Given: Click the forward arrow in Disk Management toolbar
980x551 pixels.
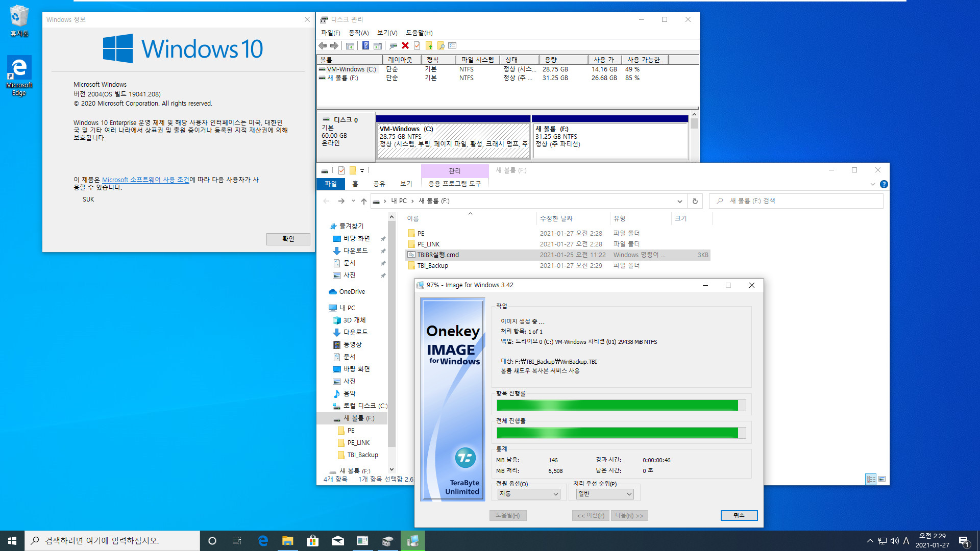Looking at the screenshot, I should 334,46.
